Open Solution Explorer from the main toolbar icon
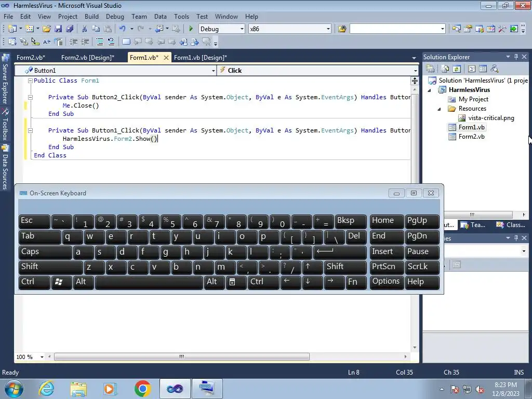 pos(457,29)
